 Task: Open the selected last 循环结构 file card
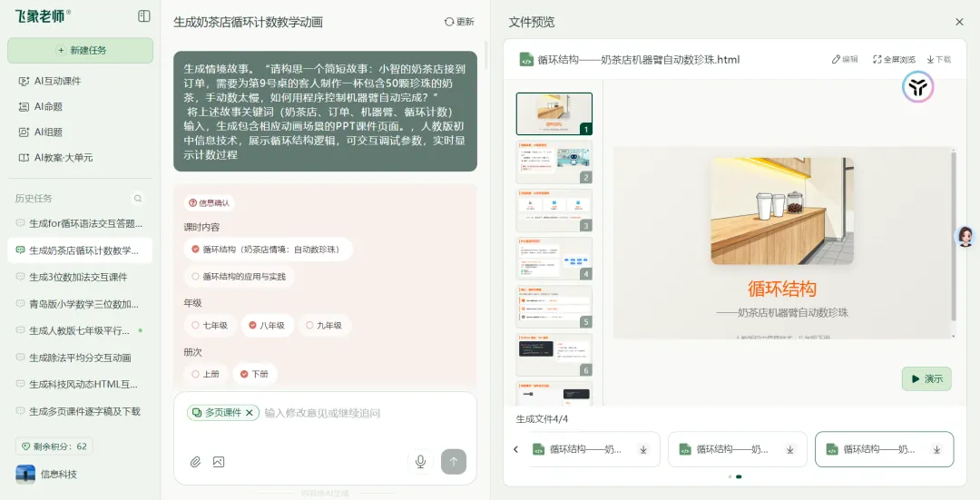885,449
